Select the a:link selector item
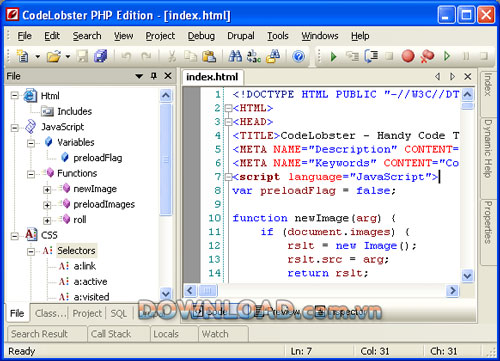The width and height of the screenshot is (500, 361). coord(85,266)
